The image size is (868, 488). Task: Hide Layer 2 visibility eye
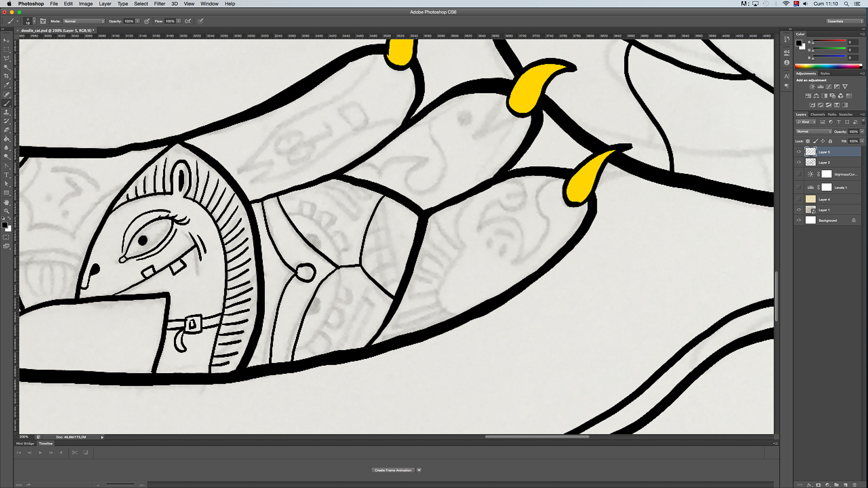799,162
